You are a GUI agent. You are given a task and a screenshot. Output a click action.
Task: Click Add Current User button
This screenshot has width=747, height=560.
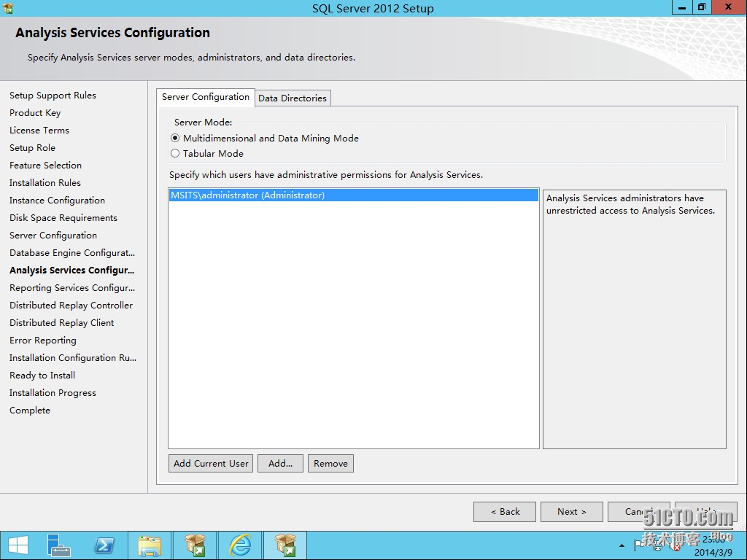click(x=211, y=463)
